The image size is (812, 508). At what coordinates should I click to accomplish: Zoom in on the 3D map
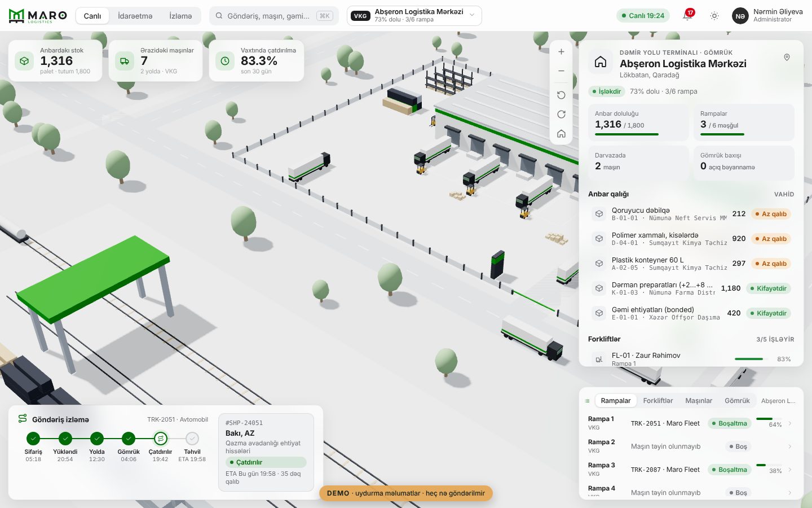click(561, 52)
